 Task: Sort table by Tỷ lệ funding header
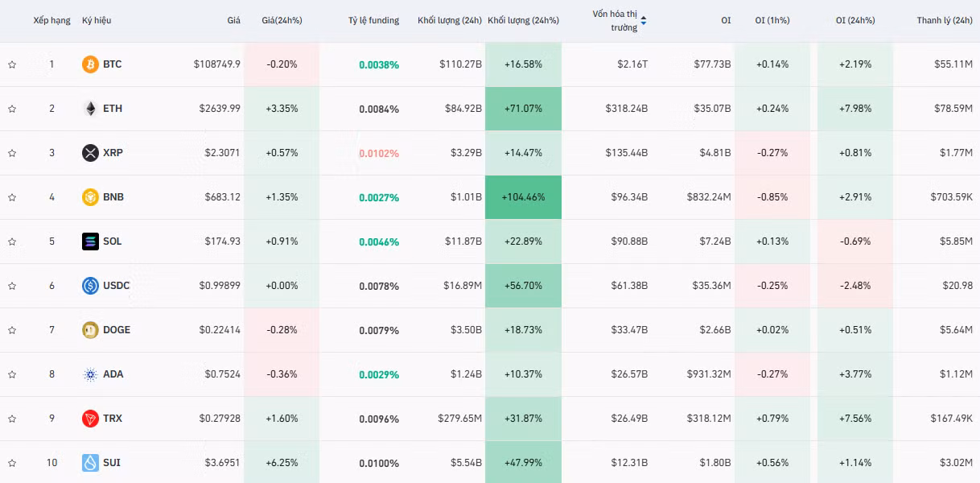point(373,21)
